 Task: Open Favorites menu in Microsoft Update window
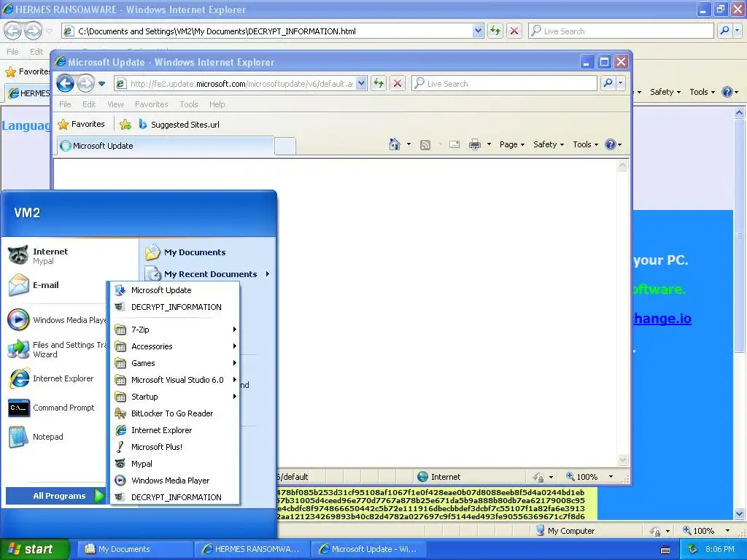tap(152, 104)
